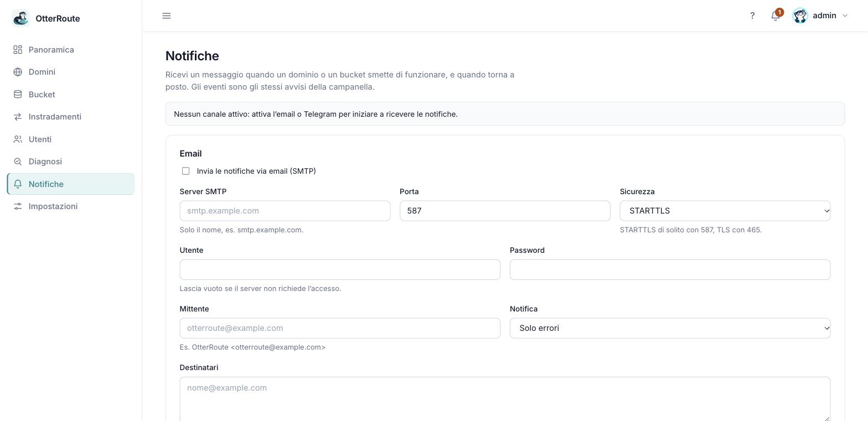The height and width of the screenshot is (421, 868).
Task: Toggle the sidebar hamburger menu icon
Action: tap(167, 15)
